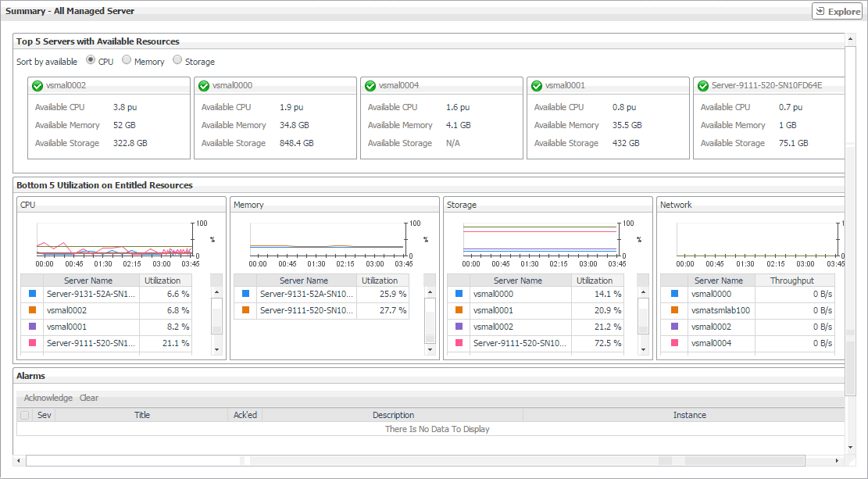Viewport: 868px width, 479px height.
Task: Click Acknowledge in Alarms section
Action: pyautogui.click(x=48, y=398)
